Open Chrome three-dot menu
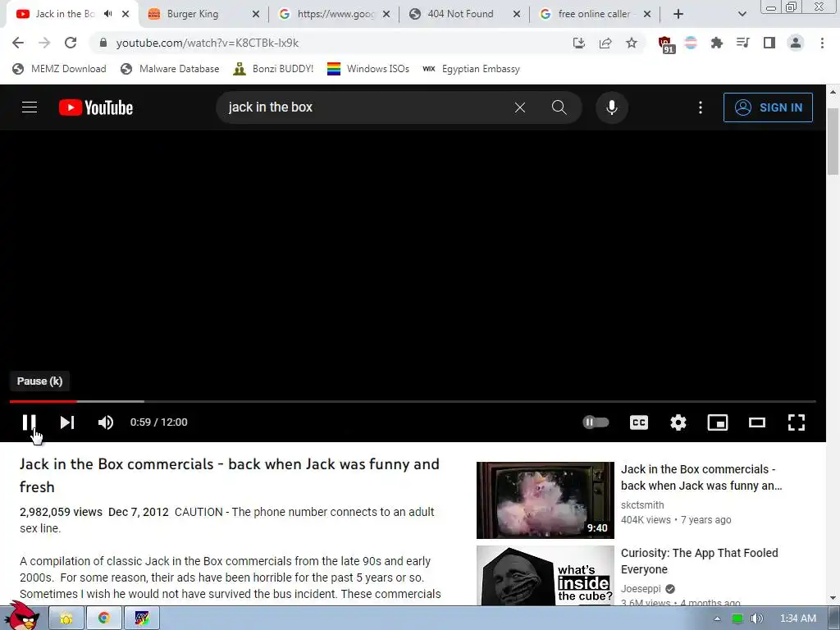The height and width of the screenshot is (630, 840). pos(822,43)
